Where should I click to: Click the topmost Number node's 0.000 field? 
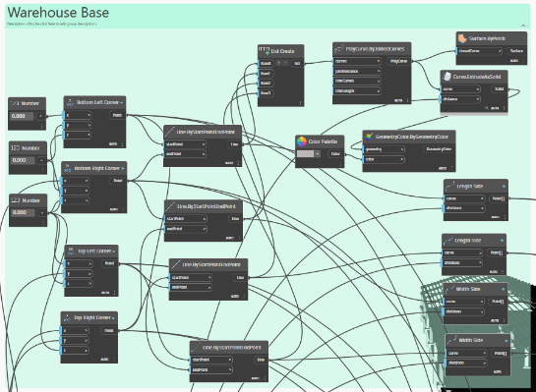click(x=21, y=116)
